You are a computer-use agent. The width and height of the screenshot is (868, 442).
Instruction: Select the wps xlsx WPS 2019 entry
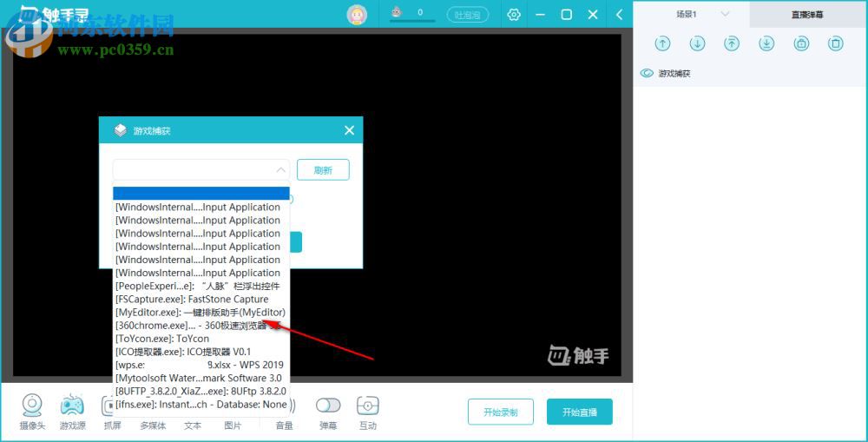(x=201, y=365)
